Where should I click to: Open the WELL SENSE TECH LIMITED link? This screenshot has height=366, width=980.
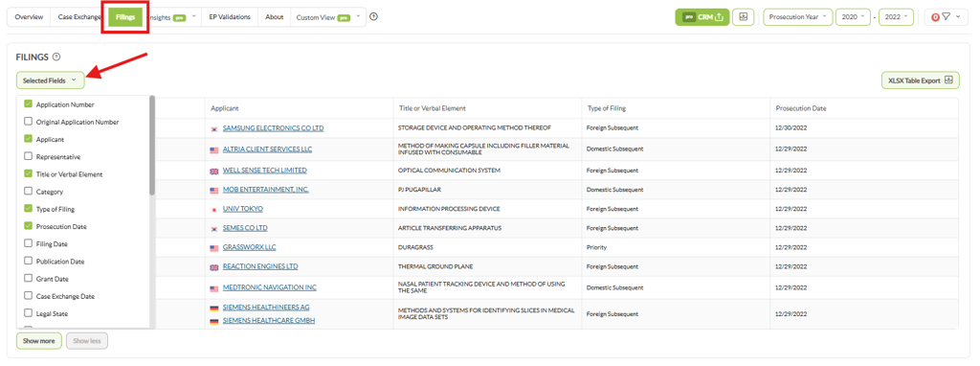point(265,171)
